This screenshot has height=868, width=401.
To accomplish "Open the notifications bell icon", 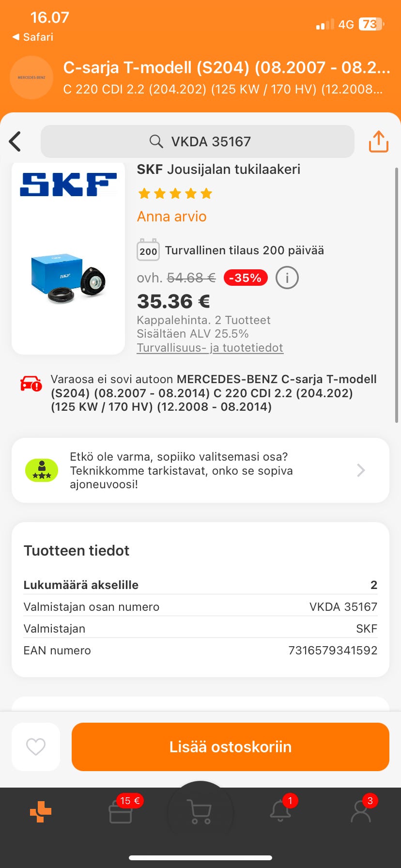I will 281,812.
